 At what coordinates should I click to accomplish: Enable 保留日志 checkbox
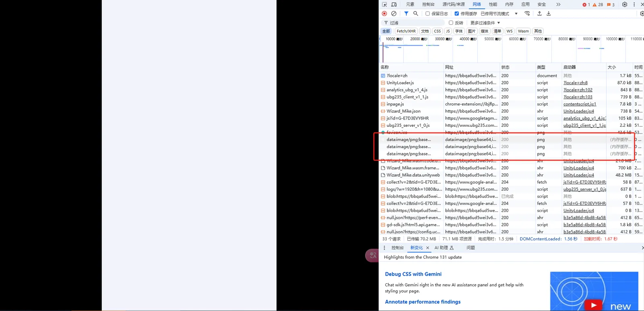coord(427,14)
